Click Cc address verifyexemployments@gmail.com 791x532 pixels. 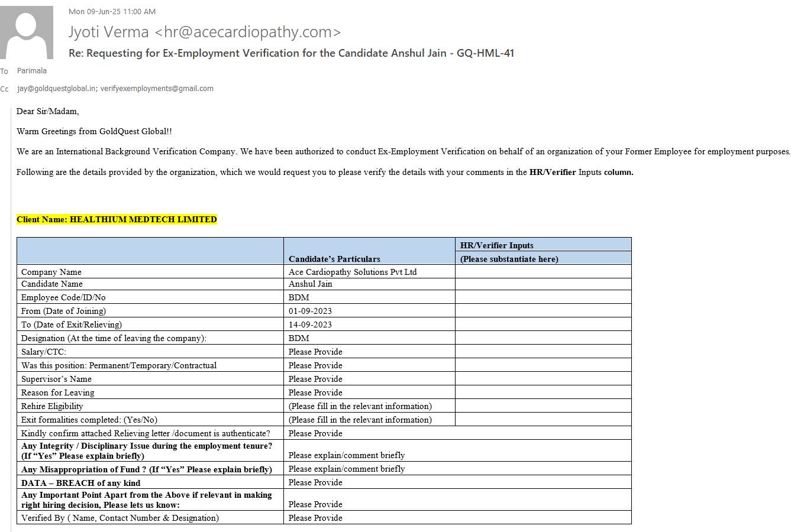click(157, 89)
